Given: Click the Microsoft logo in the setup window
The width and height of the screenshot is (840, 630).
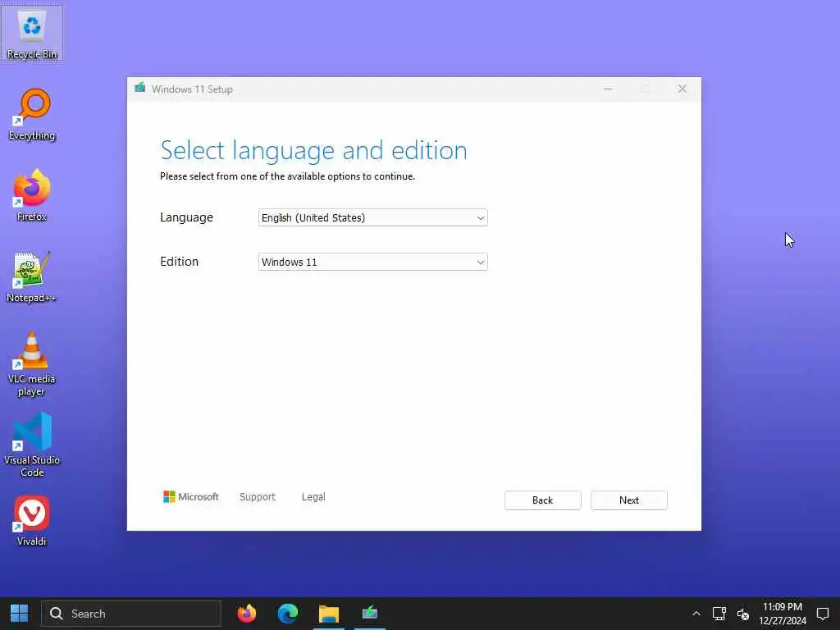Looking at the screenshot, I should (190, 497).
